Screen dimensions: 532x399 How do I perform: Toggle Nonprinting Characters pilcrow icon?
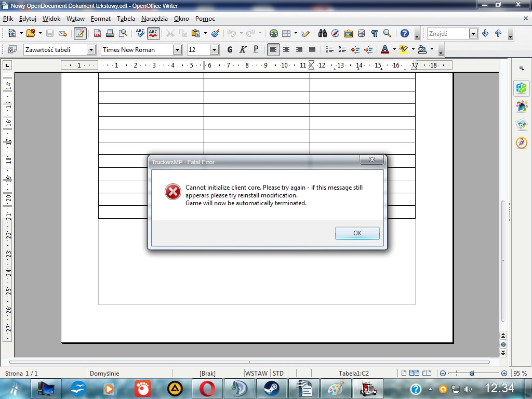(374, 33)
